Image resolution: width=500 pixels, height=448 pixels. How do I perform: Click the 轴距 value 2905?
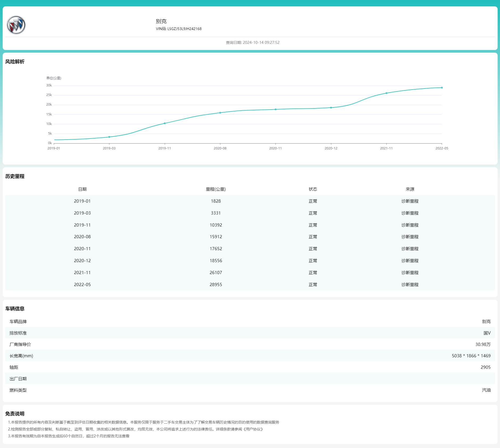click(486, 367)
